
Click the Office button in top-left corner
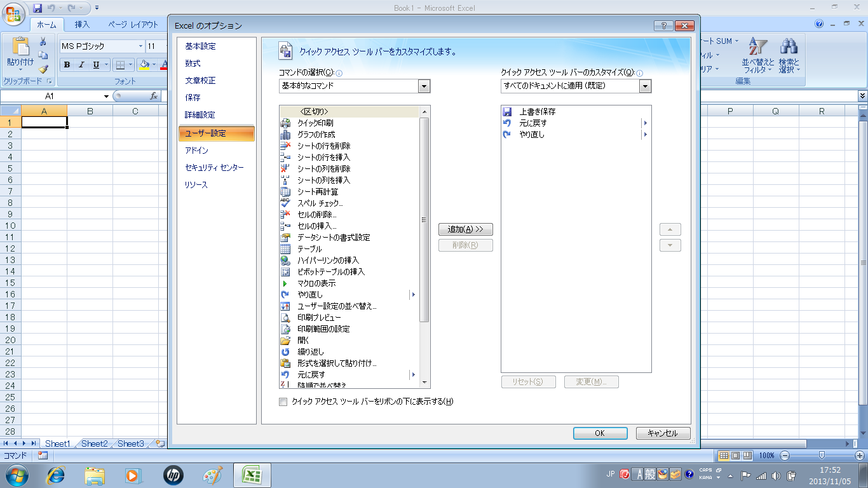point(14,13)
